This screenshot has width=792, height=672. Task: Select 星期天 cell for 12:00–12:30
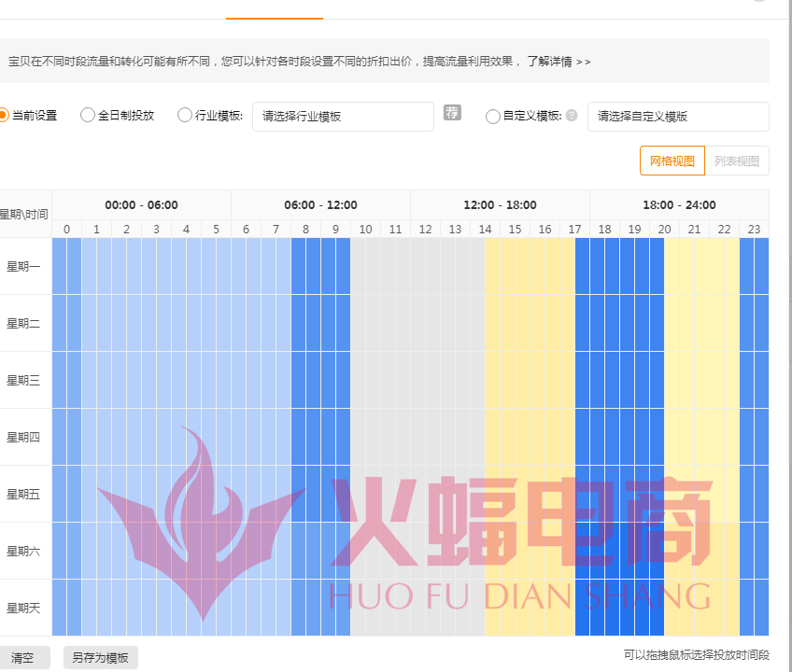click(x=418, y=608)
